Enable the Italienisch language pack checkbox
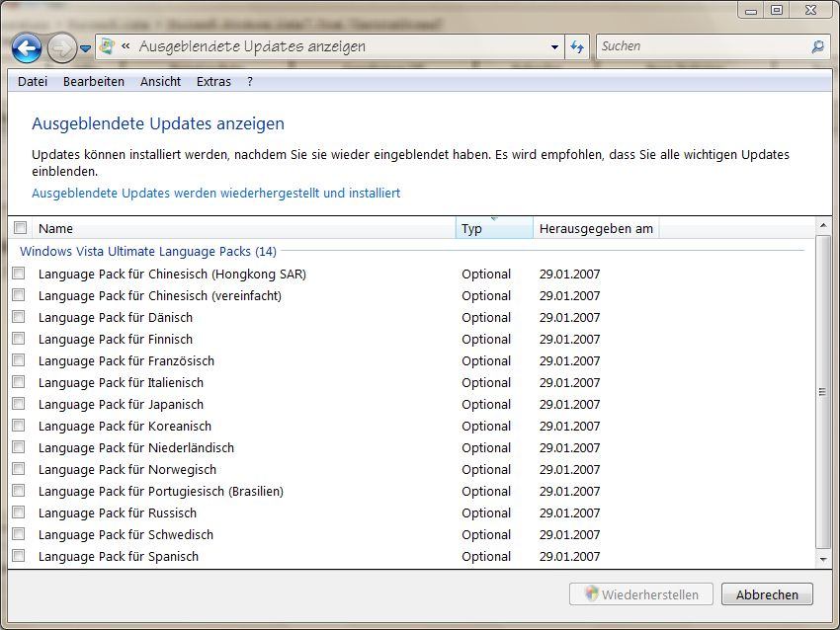 point(19,381)
